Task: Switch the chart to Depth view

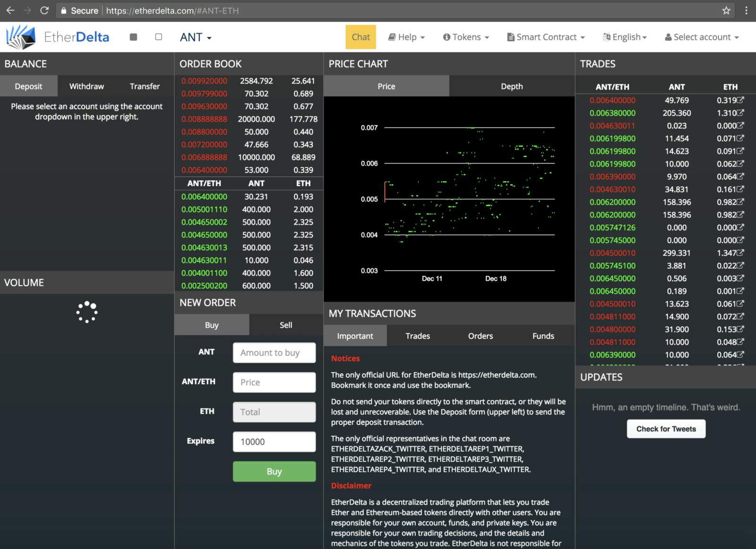Action: pyautogui.click(x=511, y=86)
